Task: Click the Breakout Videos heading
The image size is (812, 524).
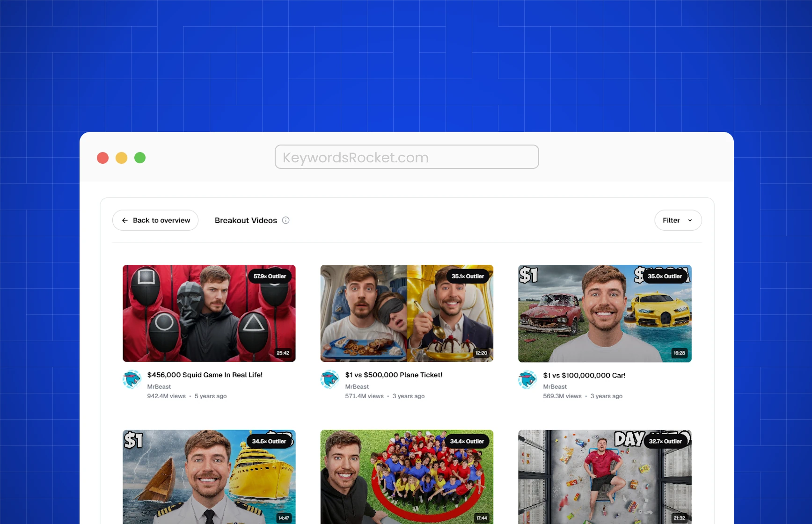Action: click(x=246, y=220)
